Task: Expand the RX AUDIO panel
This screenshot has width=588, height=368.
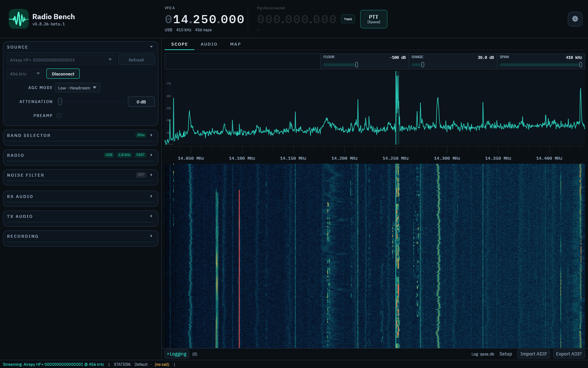Action: (151, 196)
